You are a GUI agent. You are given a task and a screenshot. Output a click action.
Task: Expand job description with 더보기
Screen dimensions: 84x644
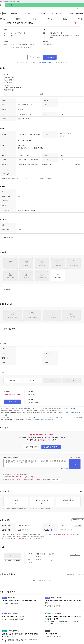(x=42, y=94)
